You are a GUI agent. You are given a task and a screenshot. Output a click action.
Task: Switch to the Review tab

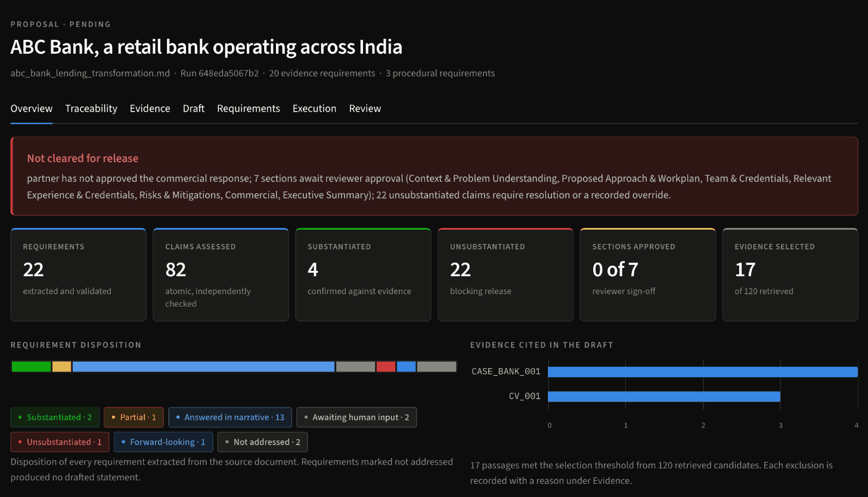pyautogui.click(x=365, y=109)
